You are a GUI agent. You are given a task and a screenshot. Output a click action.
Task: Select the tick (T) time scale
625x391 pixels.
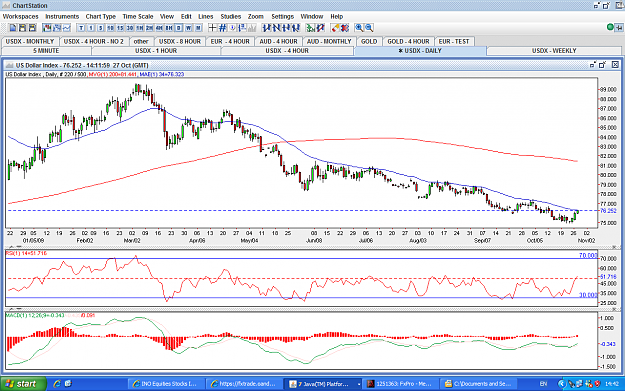pyautogui.click(x=81, y=28)
